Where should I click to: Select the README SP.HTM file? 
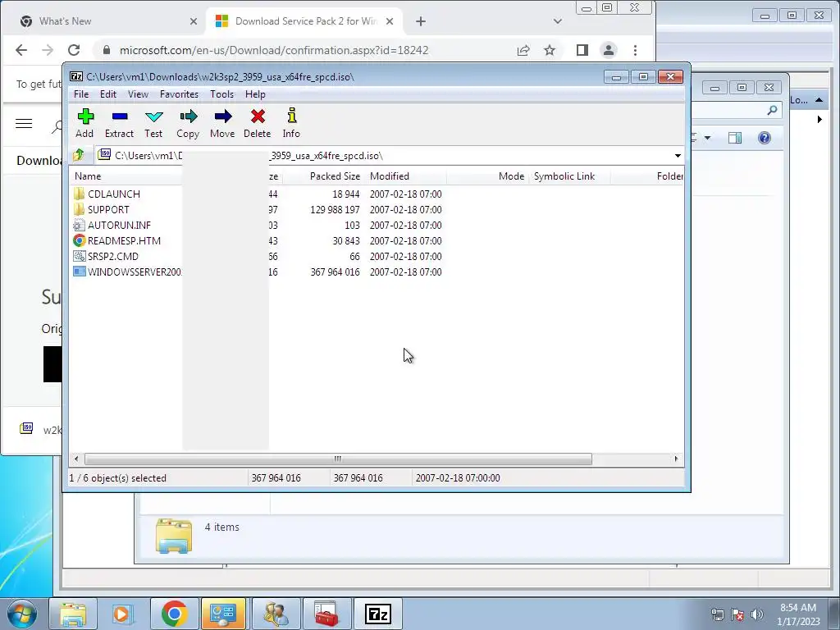click(124, 240)
